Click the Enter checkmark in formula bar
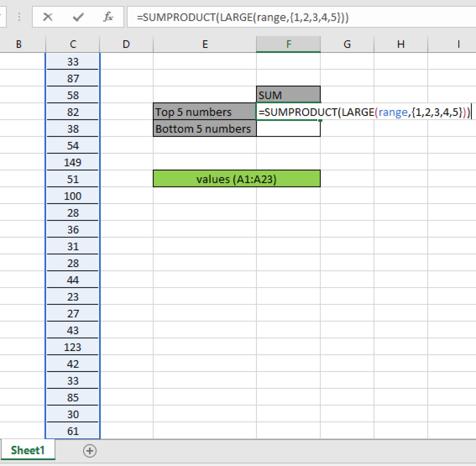The height and width of the screenshot is (466, 476). point(78,17)
